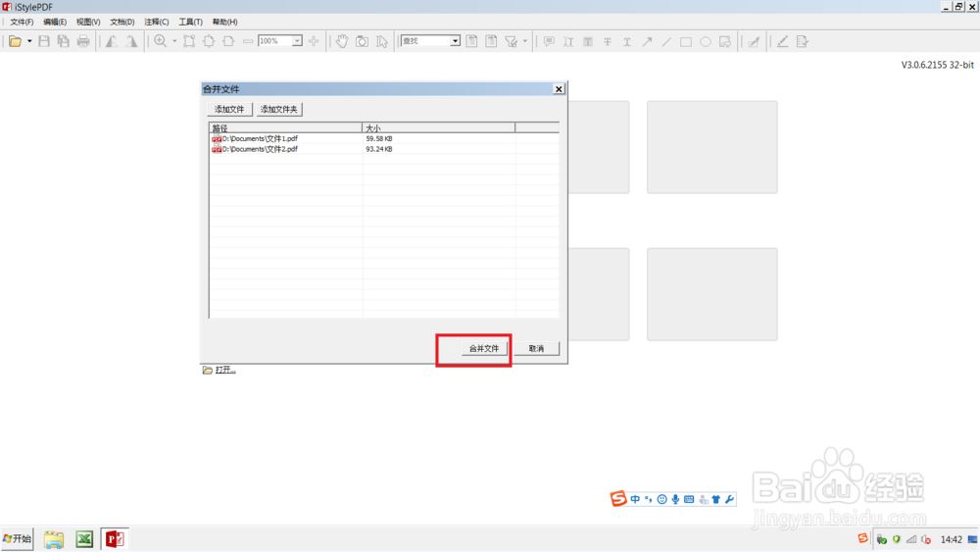Select the stamp annotation tool
The image size is (980, 552).
[x=725, y=41]
